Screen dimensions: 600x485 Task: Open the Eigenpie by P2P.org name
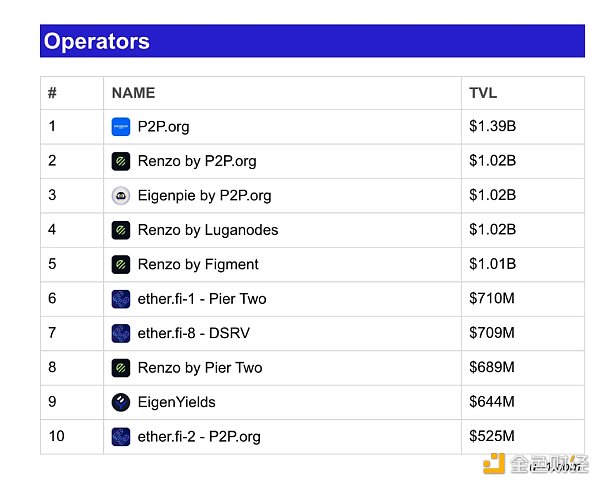(x=204, y=196)
